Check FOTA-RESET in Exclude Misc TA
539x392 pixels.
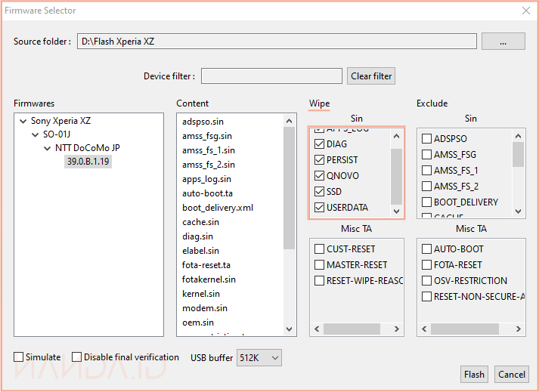point(427,265)
